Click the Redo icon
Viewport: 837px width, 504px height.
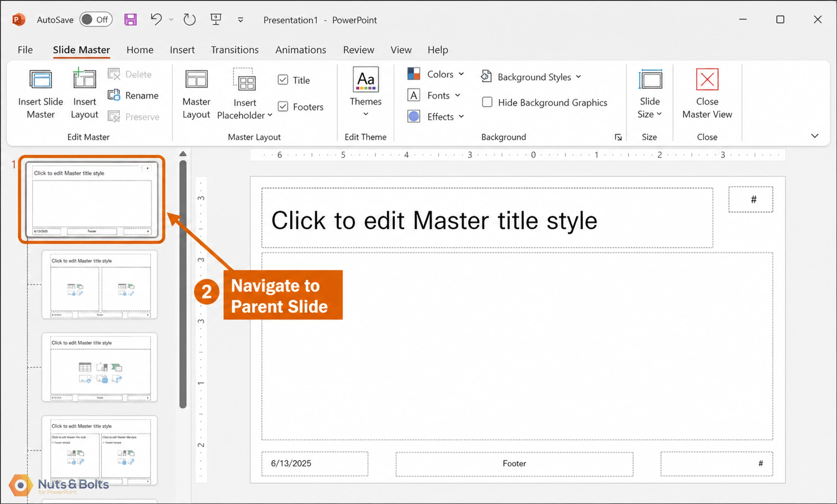[x=189, y=20]
